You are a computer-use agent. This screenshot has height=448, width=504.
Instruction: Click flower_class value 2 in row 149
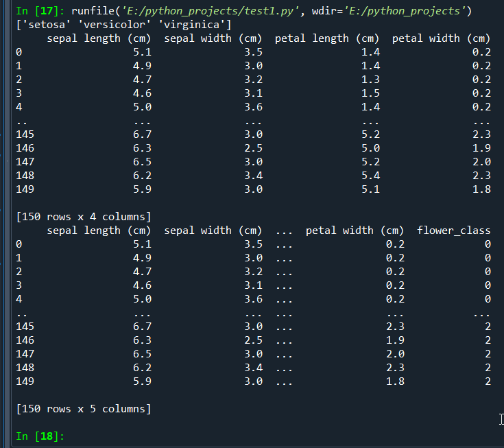point(488,381)
